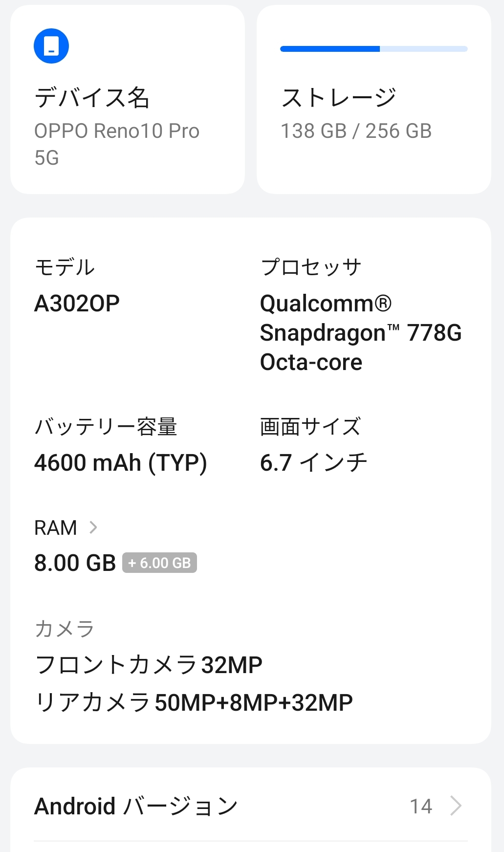Tap the リアカメラ 50MP+8MP+32MP line
The width and height of the screenshot is (504, 852).
pyautogui.click(x=194, y=702)
